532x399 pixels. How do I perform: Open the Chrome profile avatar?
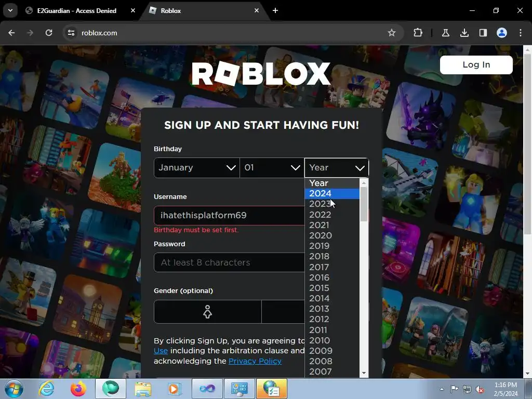[502, 33]
